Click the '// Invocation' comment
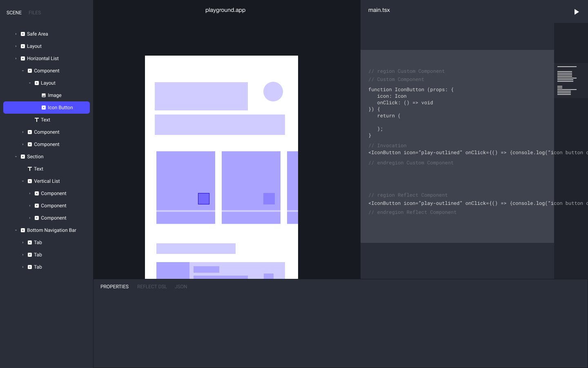 (x=388, y=146)
